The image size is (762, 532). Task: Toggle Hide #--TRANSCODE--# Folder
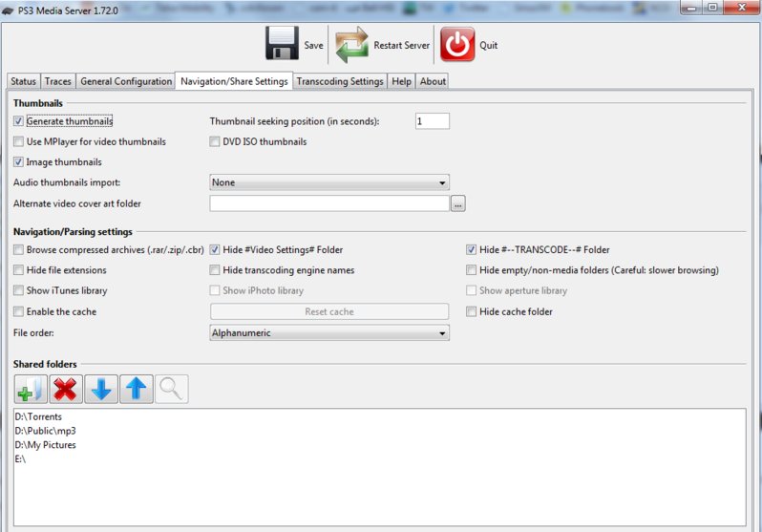point(471,249)
